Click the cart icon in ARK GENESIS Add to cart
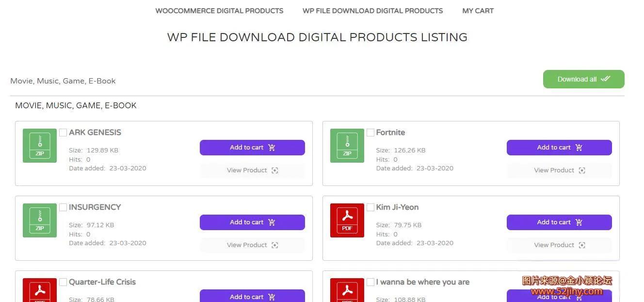Viewport: 644px width, 302px height. pyautogui.click(x=272, y=148)
